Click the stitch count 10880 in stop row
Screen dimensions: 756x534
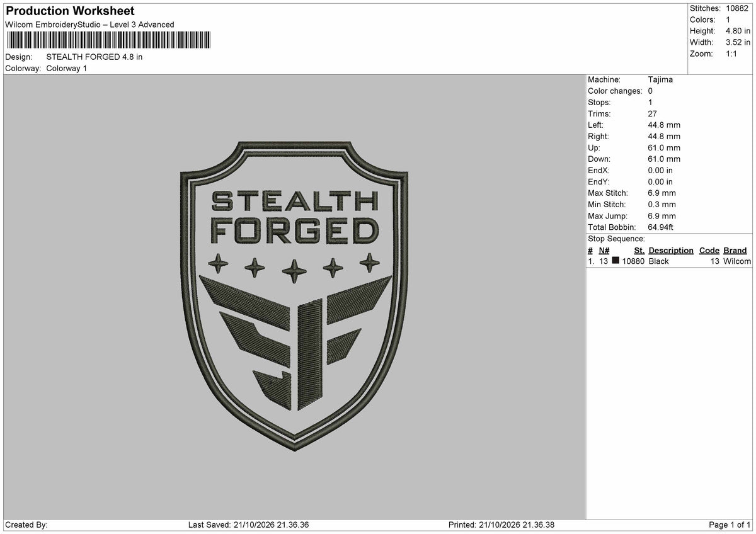click(x=633, y=261)
